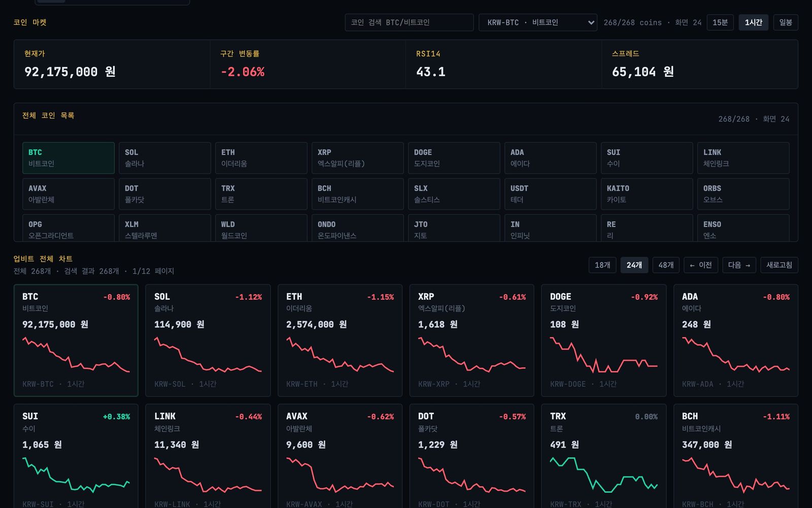Image resolution: width=812 pixels, height=508 pixels.
Task: Select DOGE 도지코인 in coin list
Action: (454, 158)
